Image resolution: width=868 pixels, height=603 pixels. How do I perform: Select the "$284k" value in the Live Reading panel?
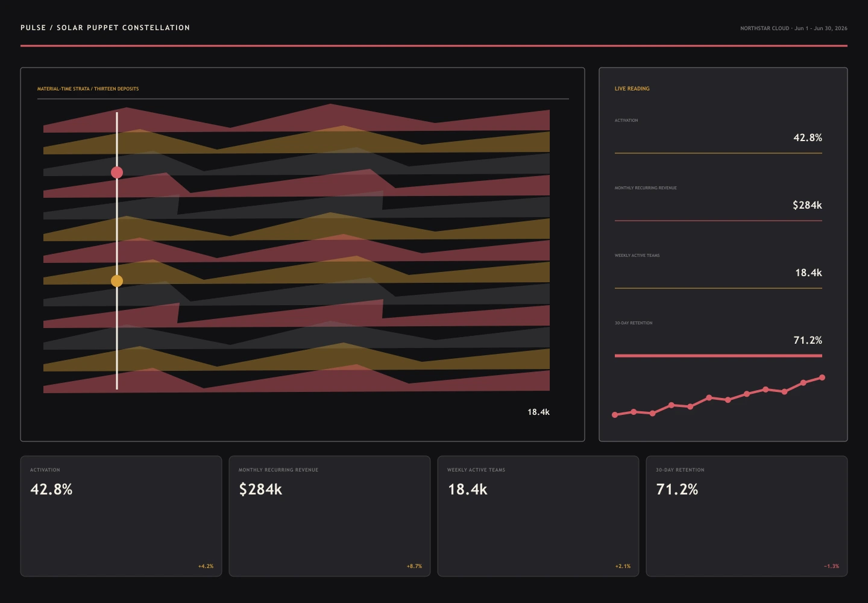807,205
